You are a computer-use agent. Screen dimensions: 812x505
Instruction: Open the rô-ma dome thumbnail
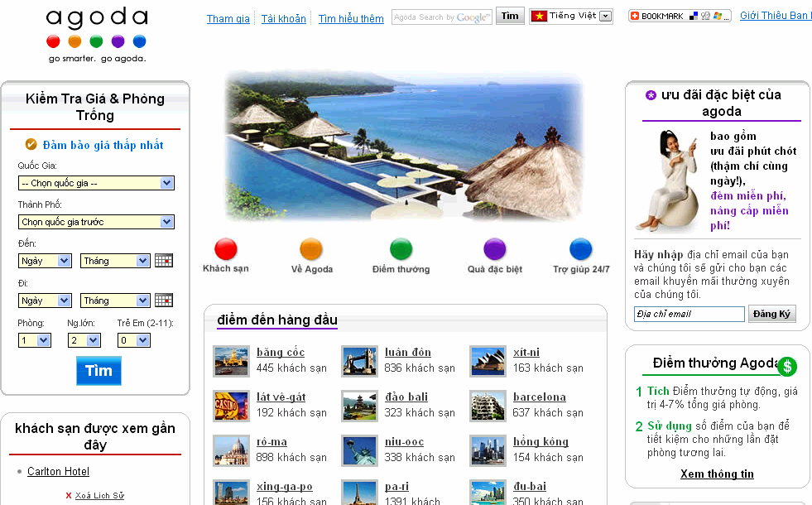click(231, 450)
